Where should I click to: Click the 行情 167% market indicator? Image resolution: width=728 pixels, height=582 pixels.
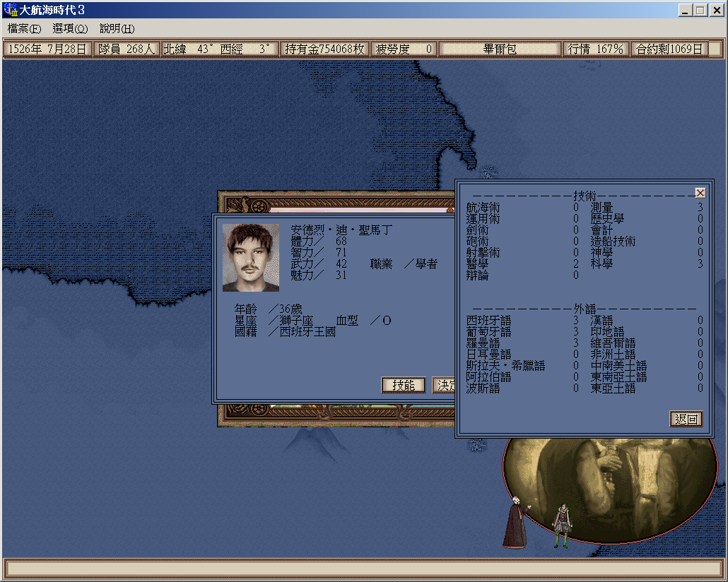tap(596, 49)
